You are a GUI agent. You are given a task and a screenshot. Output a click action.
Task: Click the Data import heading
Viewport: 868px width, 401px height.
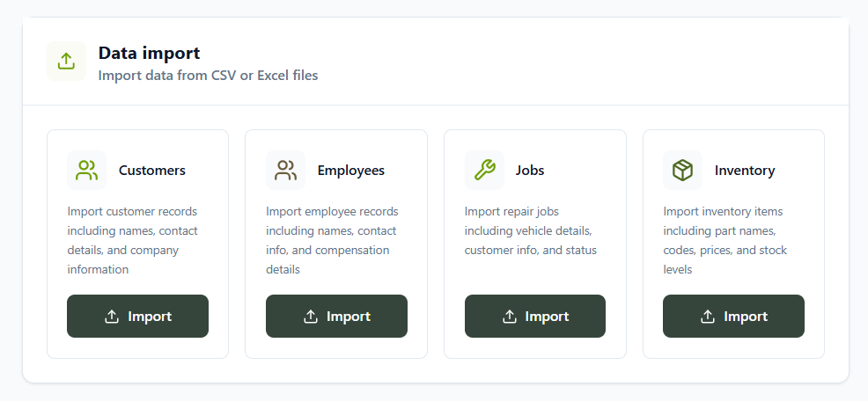tap(149, 53)
